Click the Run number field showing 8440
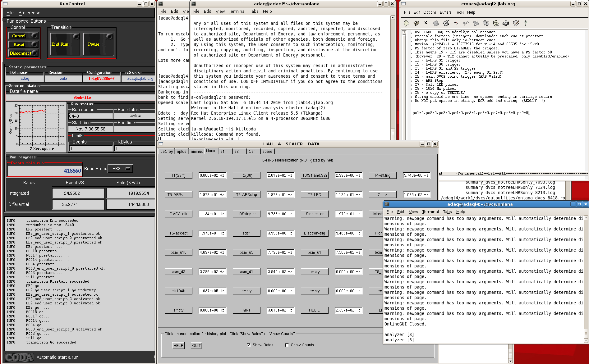 point(90,116)
